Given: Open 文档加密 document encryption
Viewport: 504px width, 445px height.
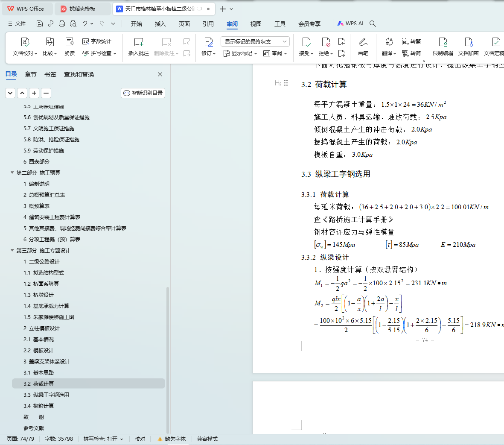Looking at the screenshot, I should [468, 47].
